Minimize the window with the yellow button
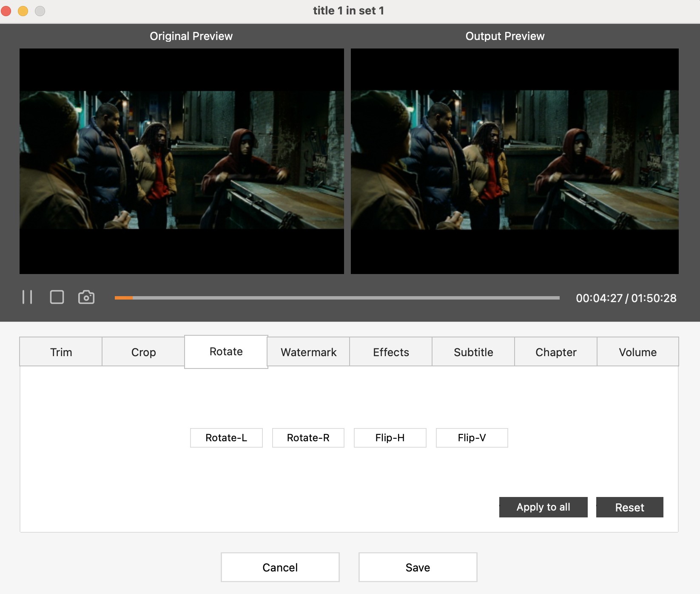This screenshot has height=594, width=700. point(23,11)
